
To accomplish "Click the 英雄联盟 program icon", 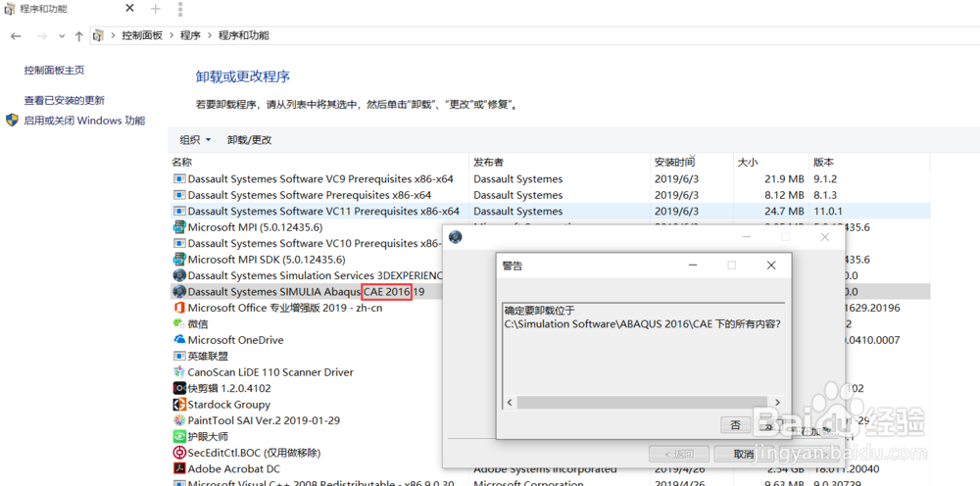I will pos(179,356).
